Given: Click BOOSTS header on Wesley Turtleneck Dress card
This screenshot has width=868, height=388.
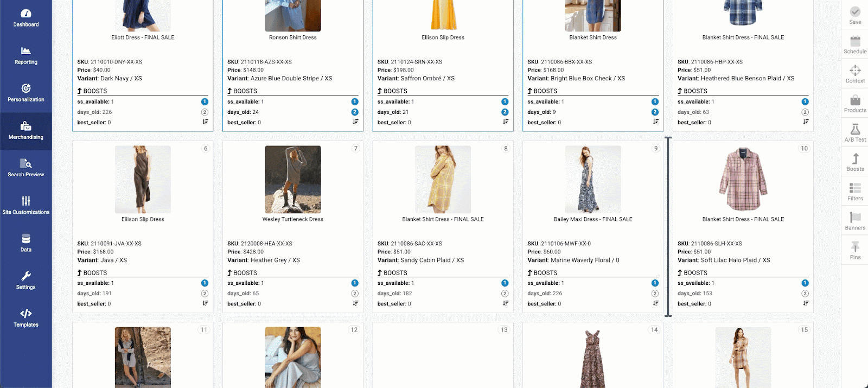Looking at the screenshot, I should click(242, 273).
